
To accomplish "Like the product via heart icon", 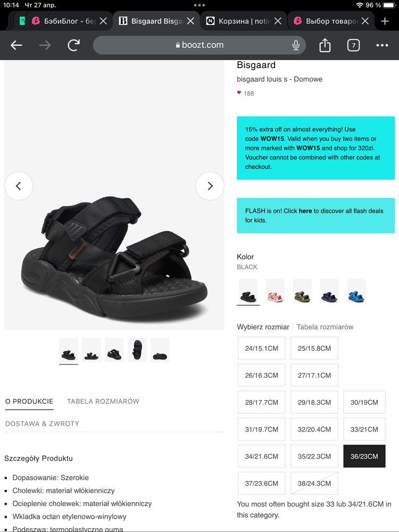I will 239,93.
